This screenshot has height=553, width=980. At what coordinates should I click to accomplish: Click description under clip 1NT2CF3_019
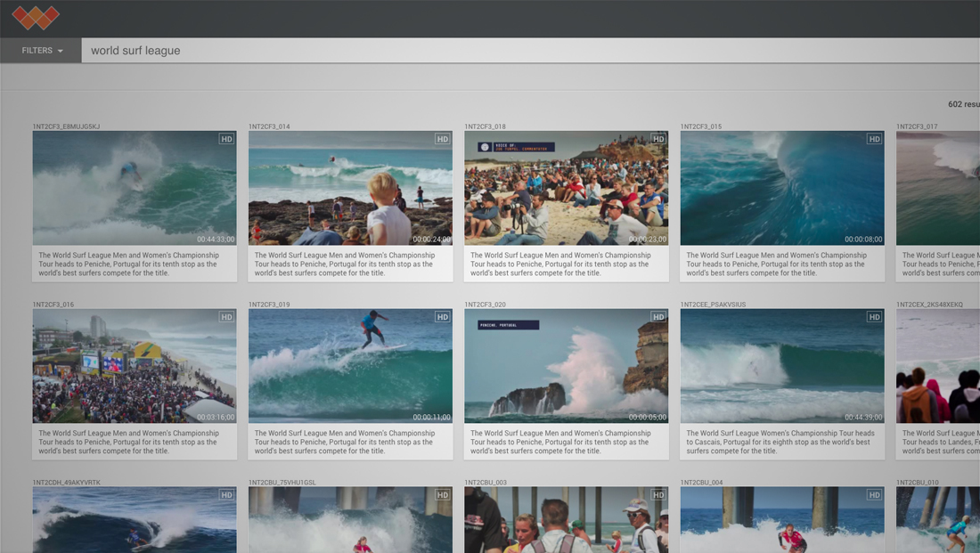[345, 442]
